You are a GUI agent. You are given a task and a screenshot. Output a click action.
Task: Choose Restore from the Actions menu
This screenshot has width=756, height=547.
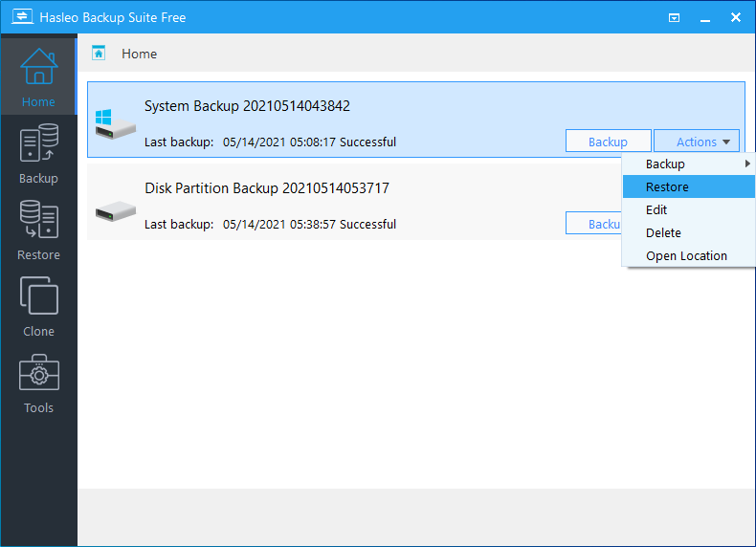667,187
